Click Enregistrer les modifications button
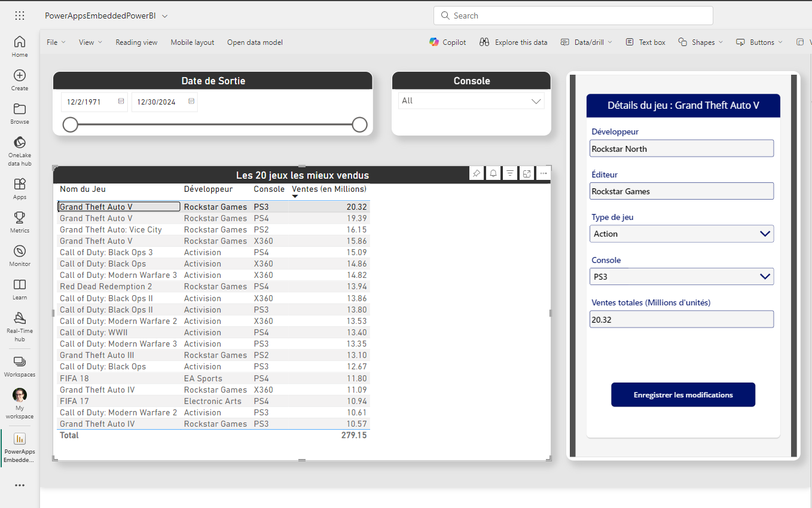The height and width of the screenshot is (508, 812). click(x=683, y=395)
